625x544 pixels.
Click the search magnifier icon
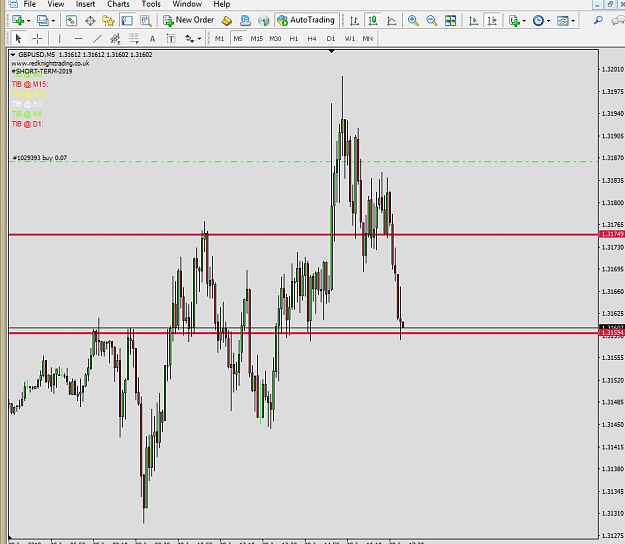598,20
